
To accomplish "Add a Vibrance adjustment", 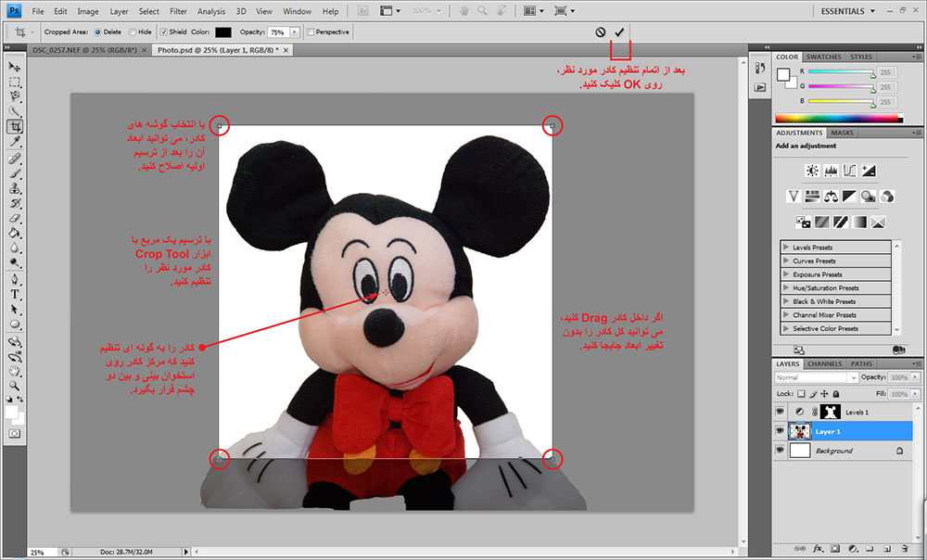I will click(794, 197).
